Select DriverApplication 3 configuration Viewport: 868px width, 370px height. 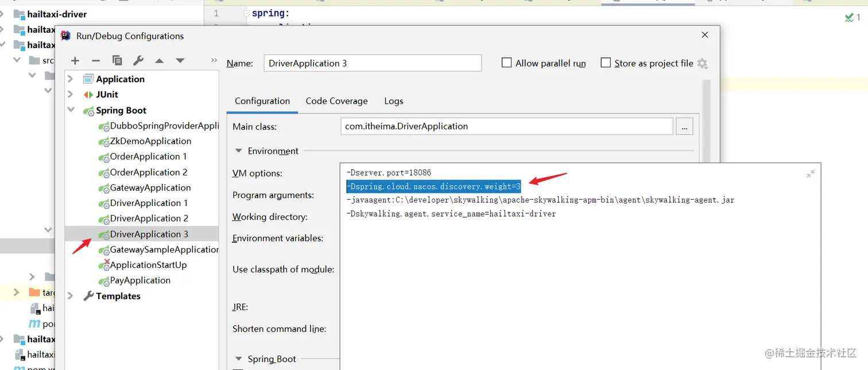click(x=143, y=234)
